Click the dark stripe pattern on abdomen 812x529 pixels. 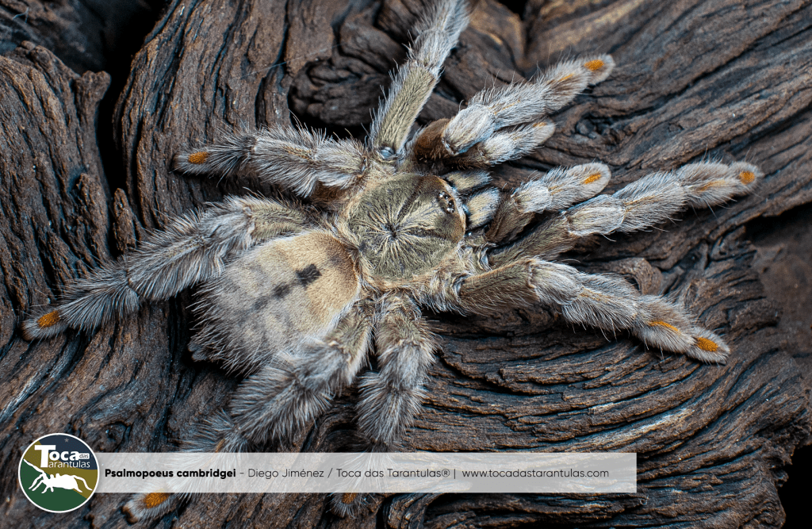click(306, 275)
